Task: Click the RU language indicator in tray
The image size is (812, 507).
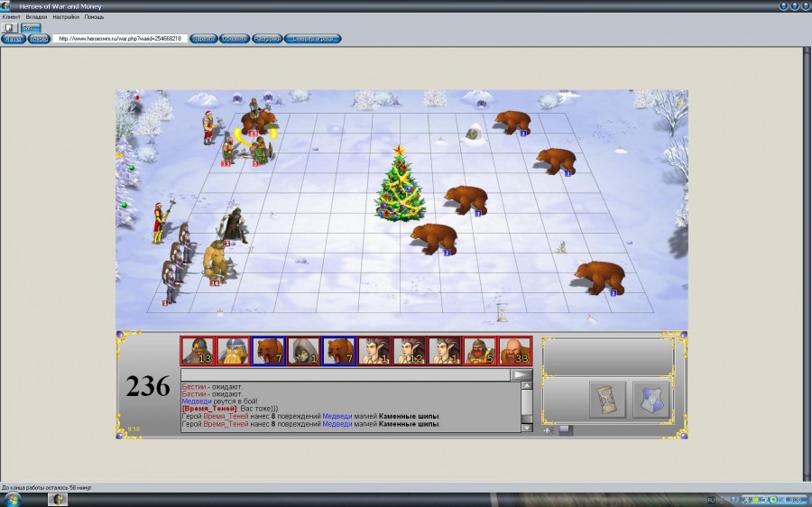Action: tap(711, 501)
